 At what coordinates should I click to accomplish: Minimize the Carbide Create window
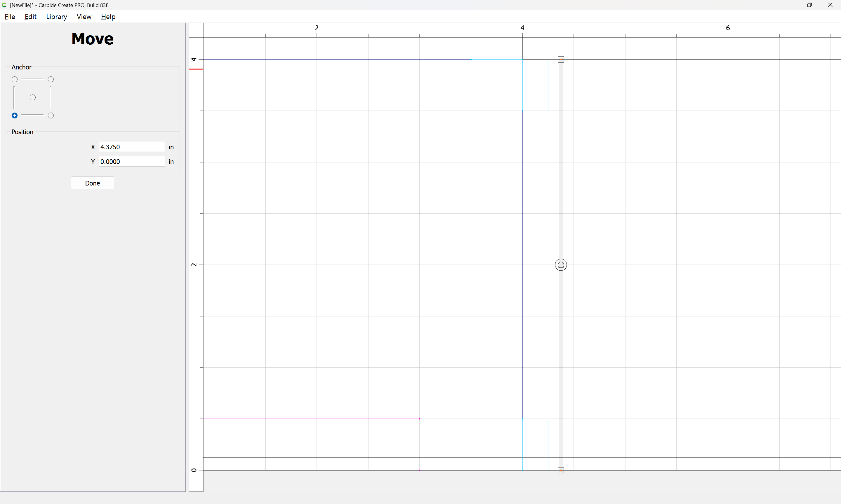[789, 5]
